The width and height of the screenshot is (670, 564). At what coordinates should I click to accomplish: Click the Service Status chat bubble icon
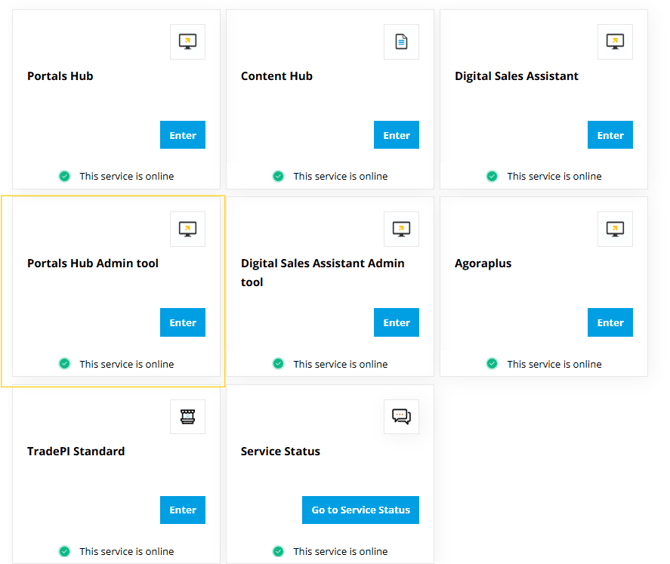tap(401, 417)
